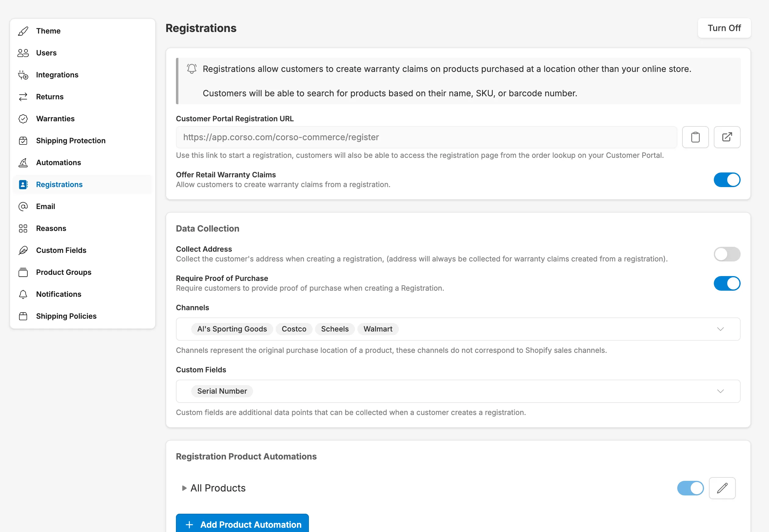Disable the Require Proof of Purchase toggle
Image resolution: width=769 pixels, height=532 pixels.
[728, 283]
